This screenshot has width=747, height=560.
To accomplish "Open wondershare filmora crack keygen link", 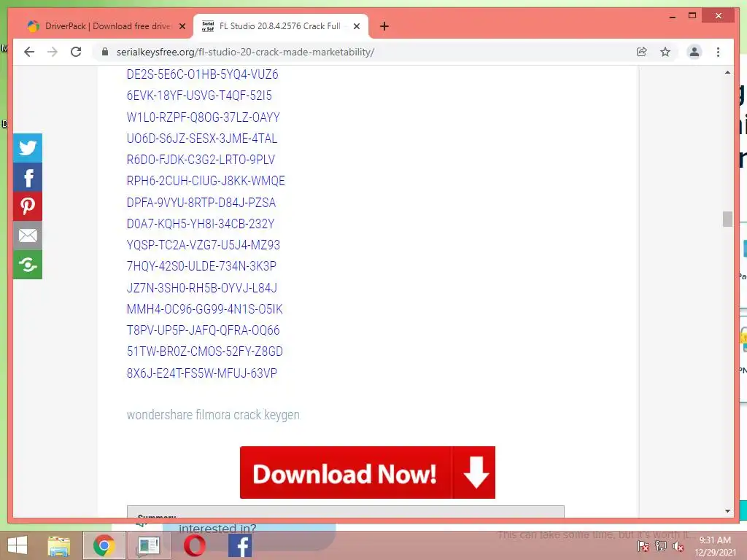I will [213, 415].
